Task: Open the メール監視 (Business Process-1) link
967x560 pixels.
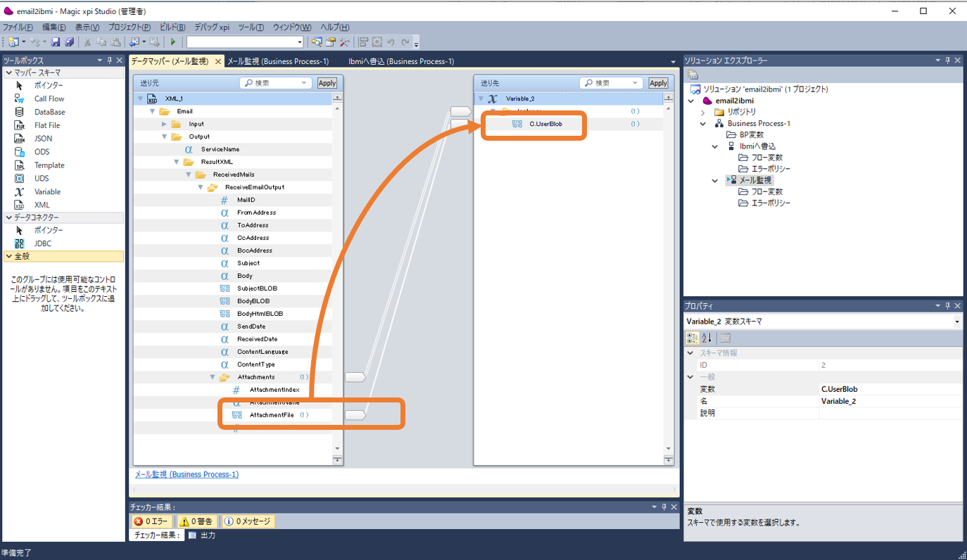Action: (187, 474)
